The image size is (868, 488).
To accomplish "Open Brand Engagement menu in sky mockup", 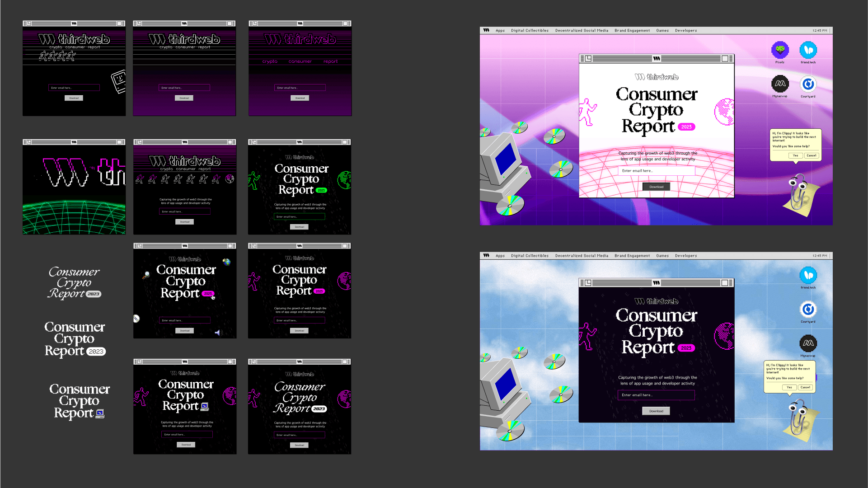I will point(632,256).
